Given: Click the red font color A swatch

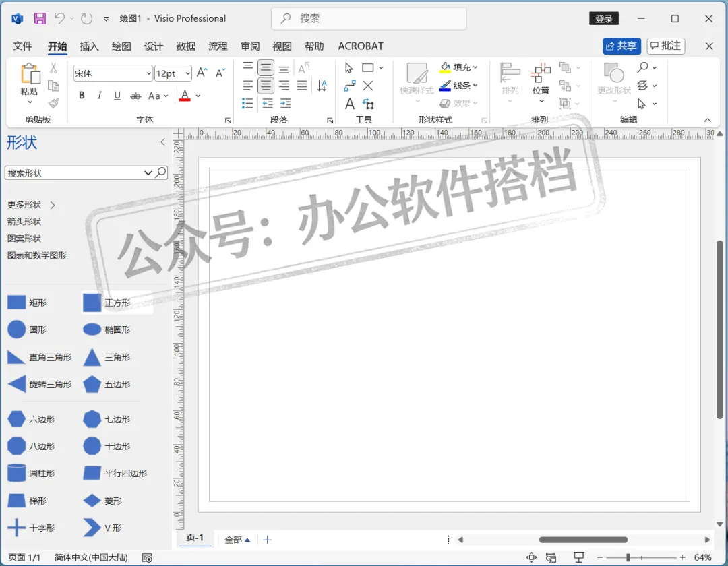Looking at the screenshot, I should [185, 96].
